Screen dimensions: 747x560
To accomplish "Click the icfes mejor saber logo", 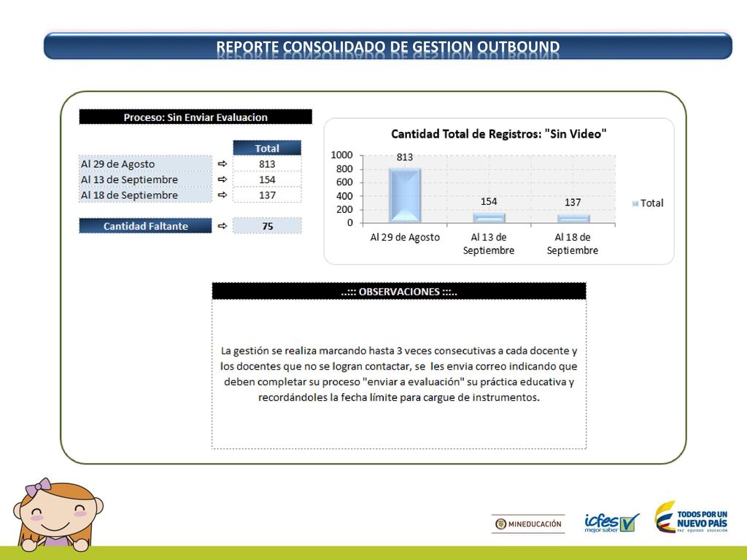I will click(x=611, y=522).
